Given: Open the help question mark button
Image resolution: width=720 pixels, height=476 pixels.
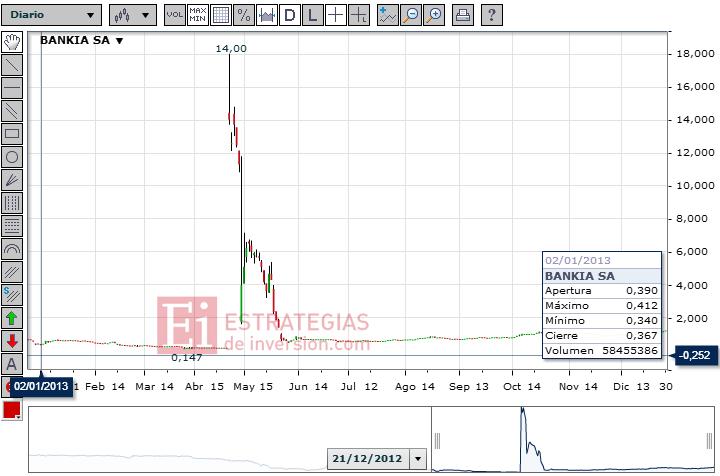Looking at the screenshot, I should 492,15.
